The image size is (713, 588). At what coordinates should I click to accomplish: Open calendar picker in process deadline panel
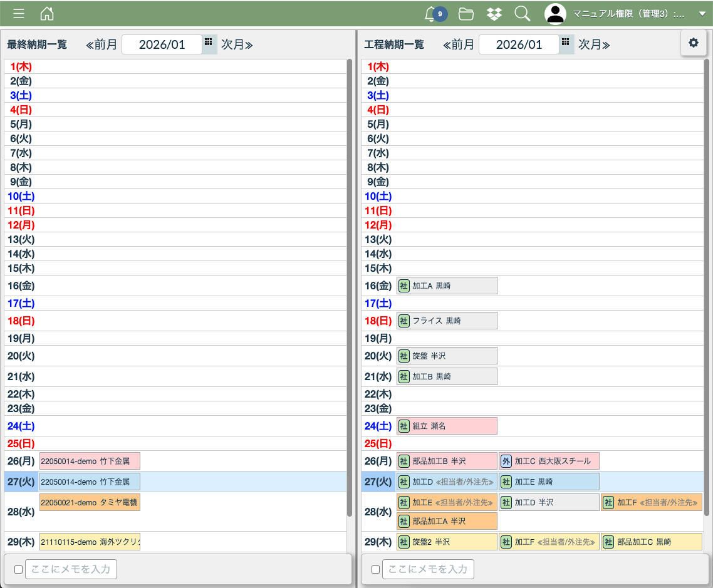[566, 43]
